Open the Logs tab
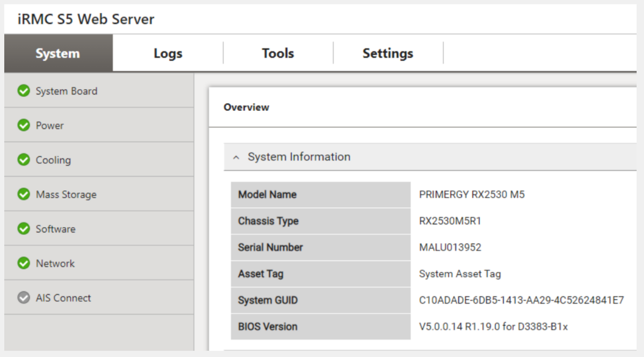644x357 pixels. pos(168,53)
